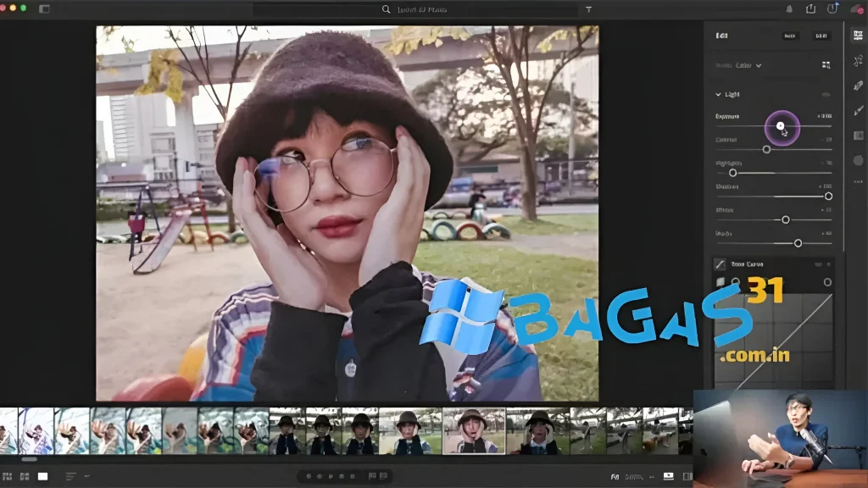Click the sort order icon
The image size is (868, 488).
(70, 476)
